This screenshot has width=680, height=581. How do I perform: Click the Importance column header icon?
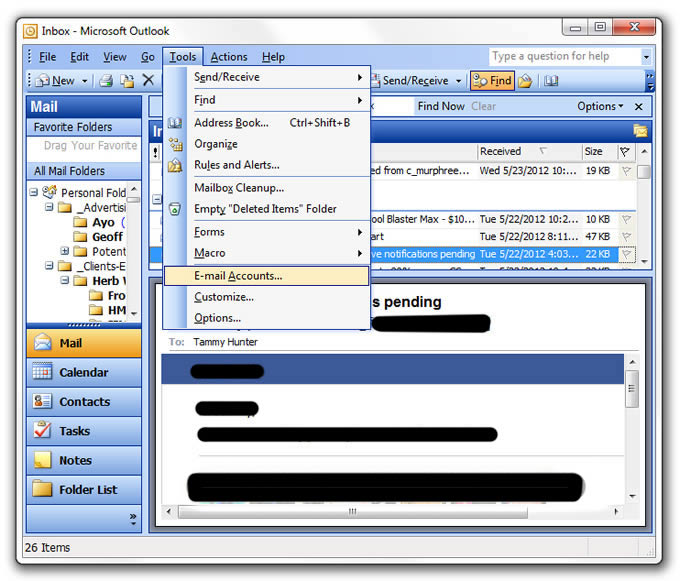[155, 152]
